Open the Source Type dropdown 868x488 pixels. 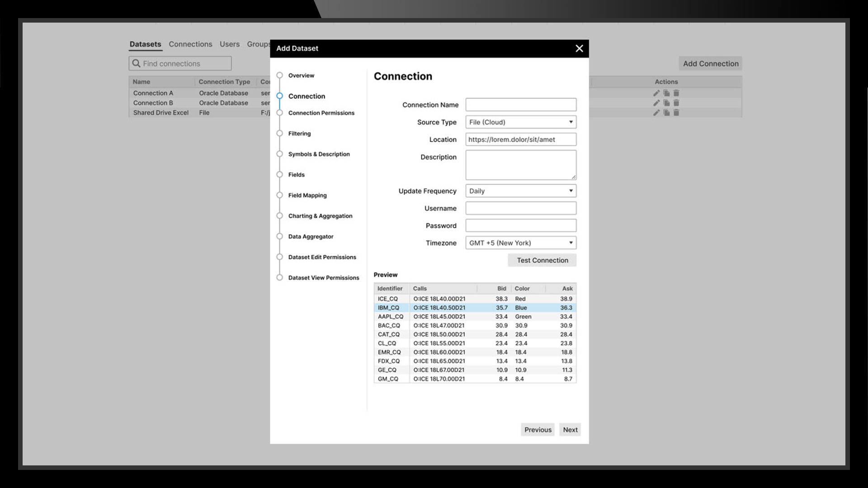coord(521,122)
